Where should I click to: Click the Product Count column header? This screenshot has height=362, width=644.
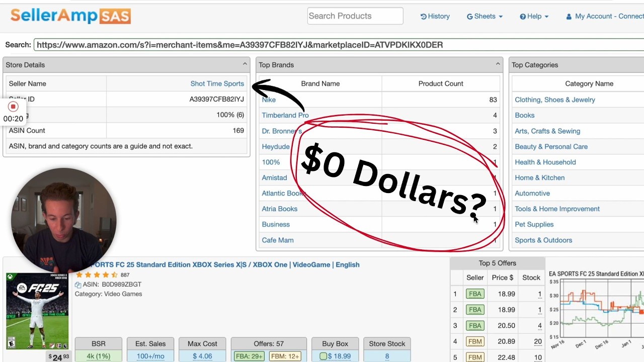pyautogui.click(x=441, y=83)
